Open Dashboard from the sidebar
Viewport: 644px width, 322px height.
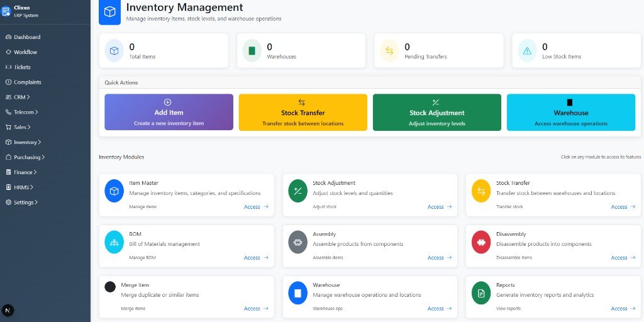click(27, 37)
